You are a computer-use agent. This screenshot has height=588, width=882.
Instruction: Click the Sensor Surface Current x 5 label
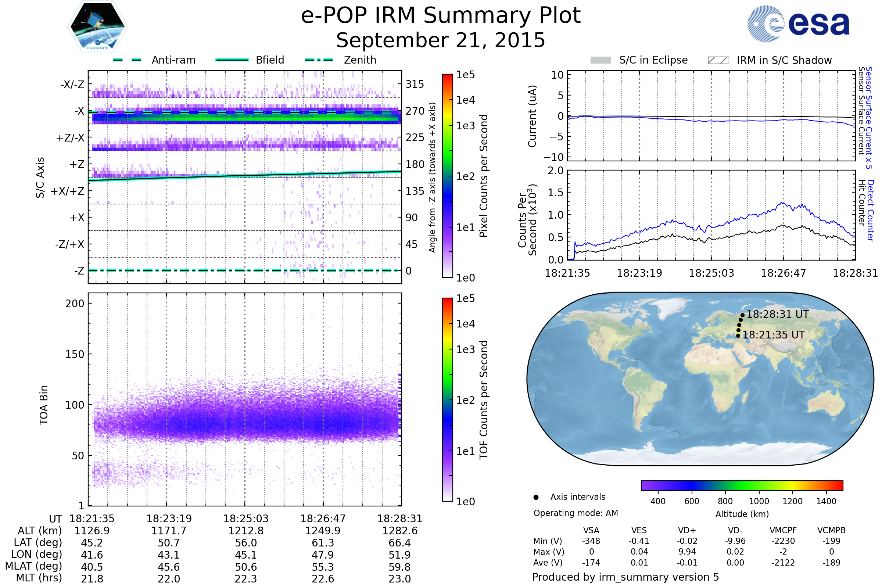tap(869, 117)
